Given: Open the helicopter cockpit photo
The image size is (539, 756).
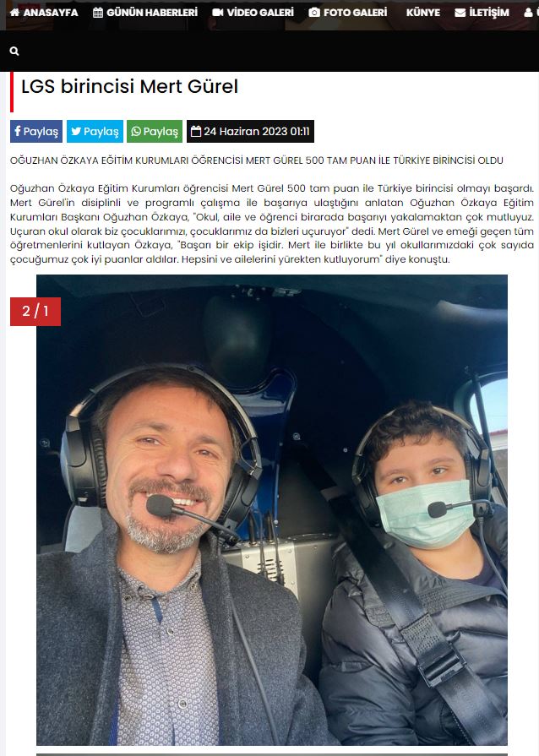Looking at the screenshot, I should tap(272, 510).
